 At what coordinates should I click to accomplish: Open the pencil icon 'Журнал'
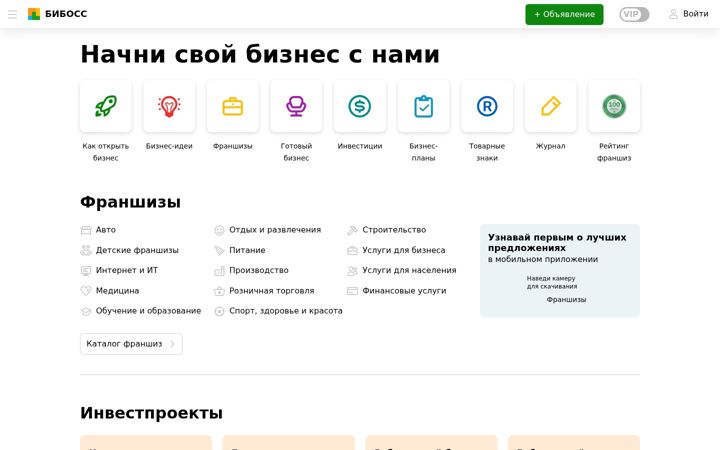(x=550, y=106)
